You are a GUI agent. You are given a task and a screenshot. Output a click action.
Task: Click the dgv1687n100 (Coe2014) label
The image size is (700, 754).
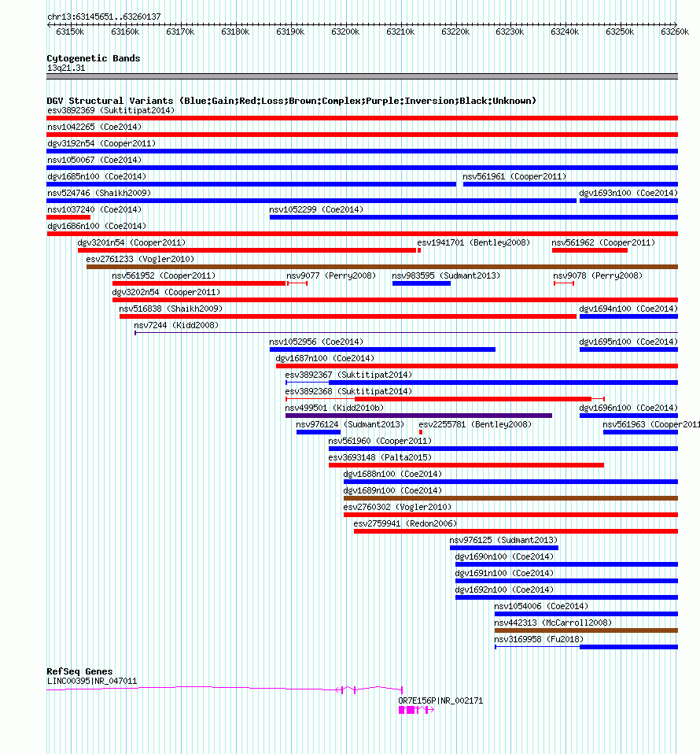[325, 358]
